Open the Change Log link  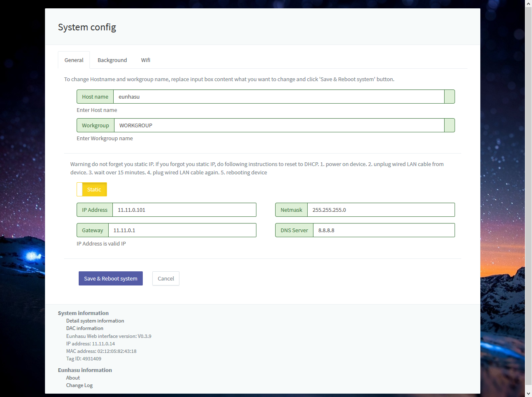(x=79, y=385)
